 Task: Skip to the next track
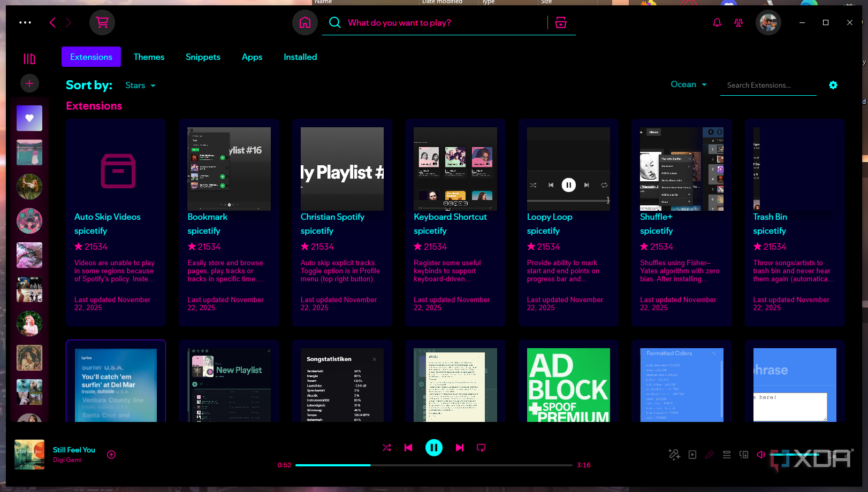coord(460,448)
